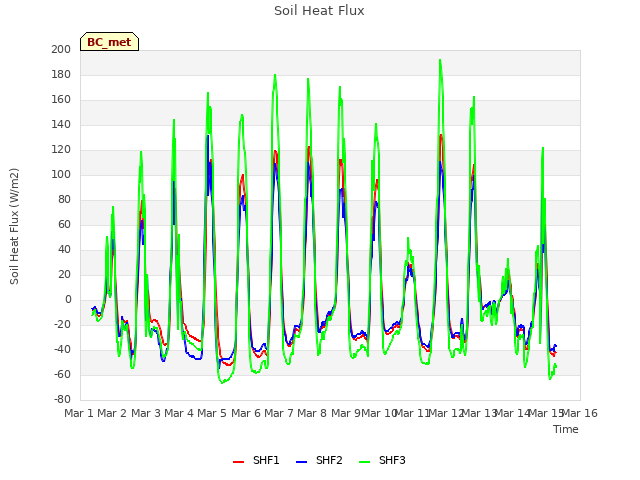Viewport: 640px width, 480px height.
Task: Click the 120 y-axis tick label
Action: [61, 150]
